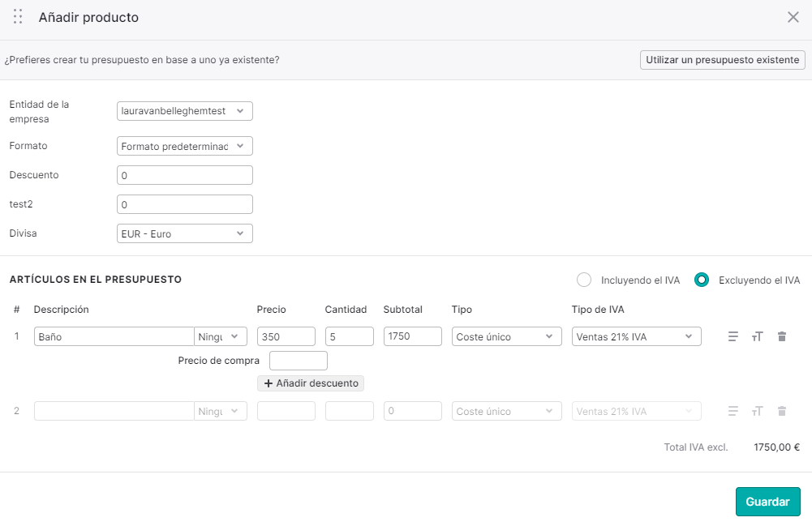Click the Añadir descuento button
Viewport: 812px width, 526px height.
[x=311, y=383]
